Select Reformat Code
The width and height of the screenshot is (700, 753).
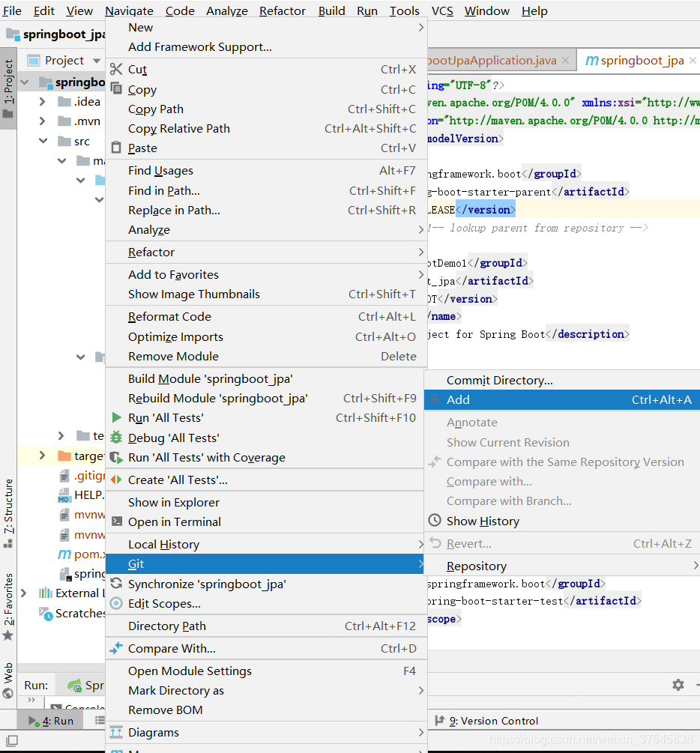[266, 316]
